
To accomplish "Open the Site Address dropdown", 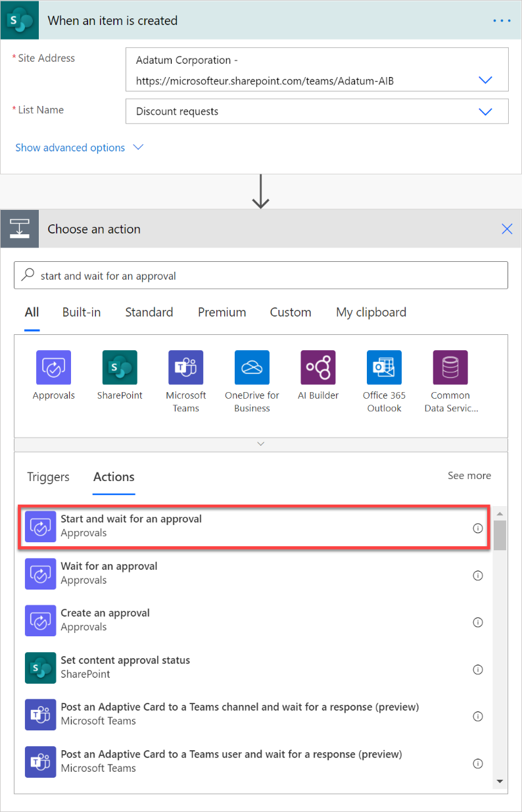I will click(x=485, y=80).
